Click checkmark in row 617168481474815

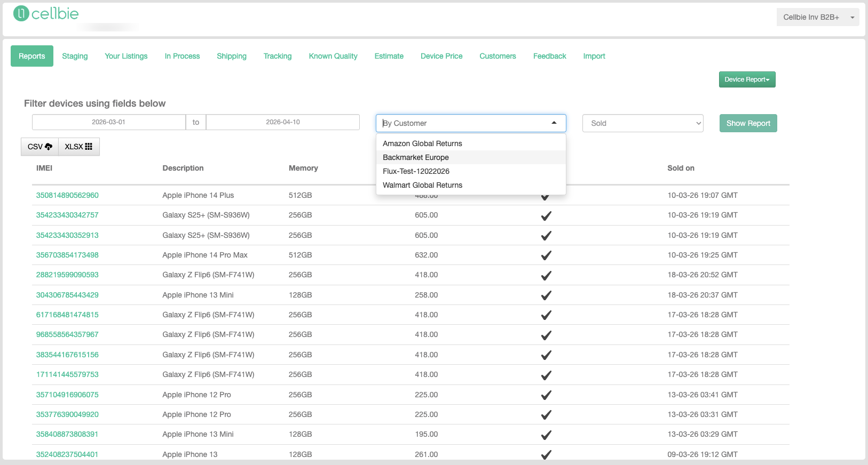546,315
